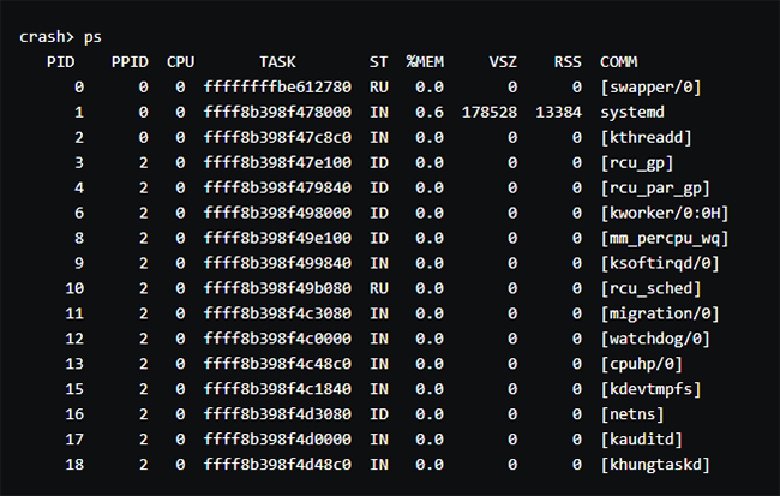Click the crash> ps command prompt
Viewport: 780px width, 496px height.
tap(60, 37)
